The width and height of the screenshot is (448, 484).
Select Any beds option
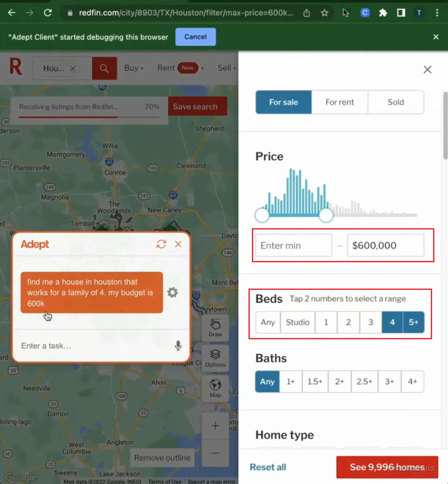(268, 322)
